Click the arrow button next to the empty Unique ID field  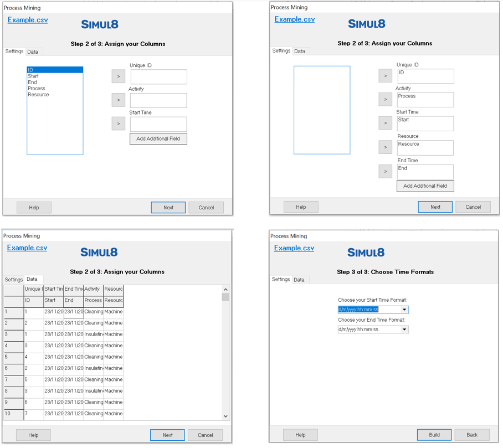click(x=118, y=76)
